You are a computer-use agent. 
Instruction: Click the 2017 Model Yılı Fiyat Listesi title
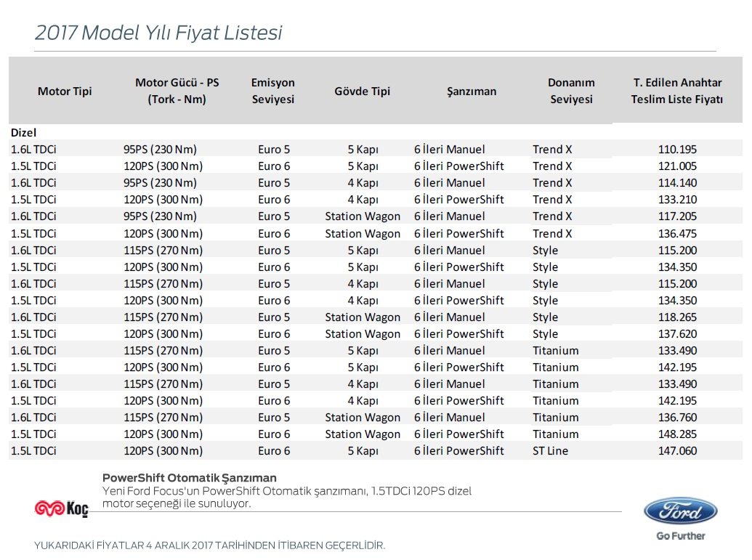(x=158, y=33)
